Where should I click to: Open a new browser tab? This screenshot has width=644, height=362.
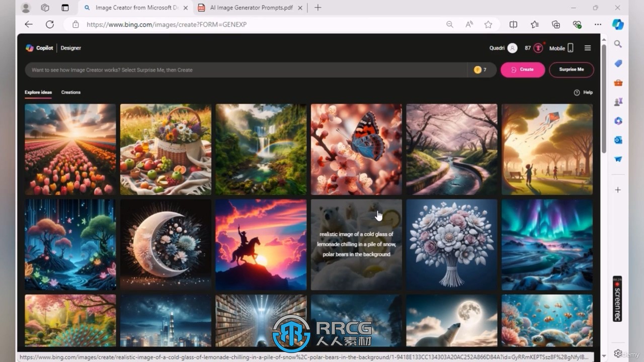point(317,8)
